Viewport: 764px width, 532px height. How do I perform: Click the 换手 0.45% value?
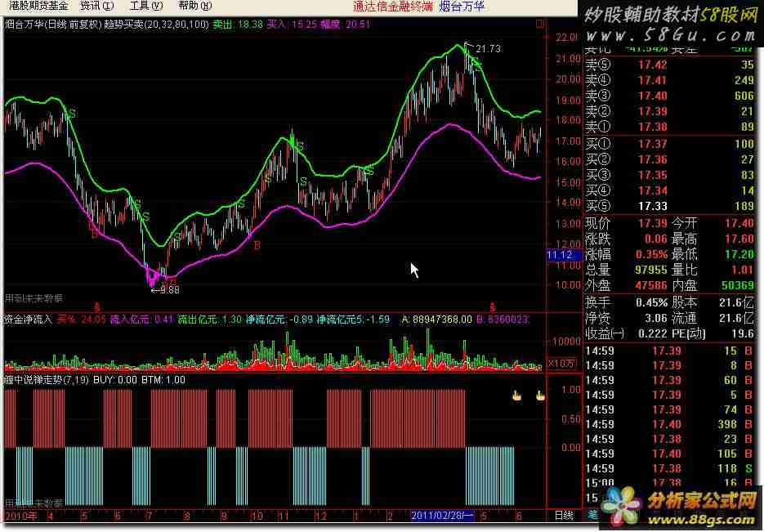point(651,302)
